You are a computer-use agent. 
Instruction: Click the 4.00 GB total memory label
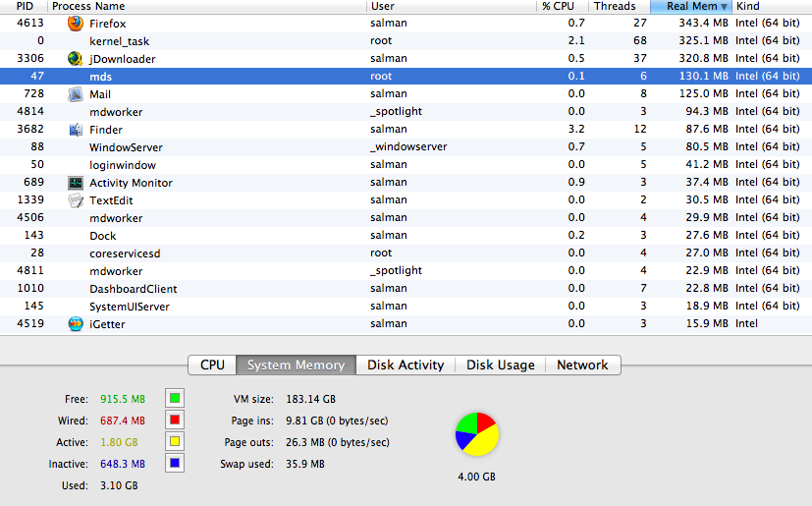coord(476,477)
